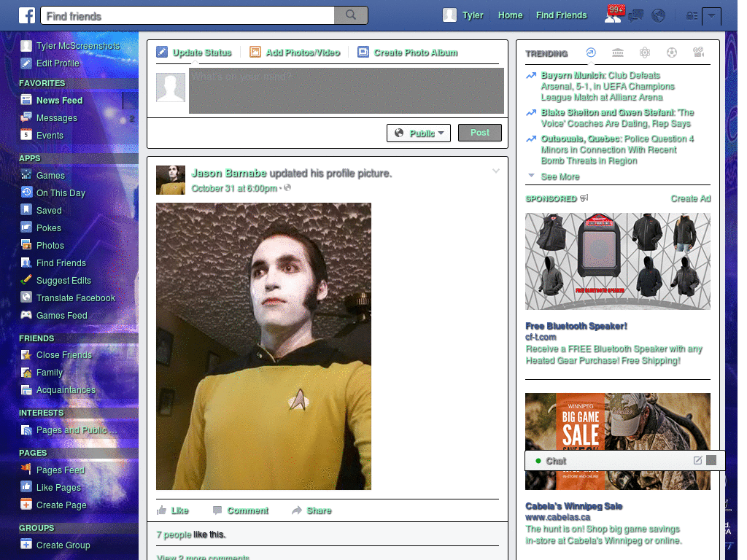
Task: Open the notifications globe icon
Action: (x=659, y=16)
